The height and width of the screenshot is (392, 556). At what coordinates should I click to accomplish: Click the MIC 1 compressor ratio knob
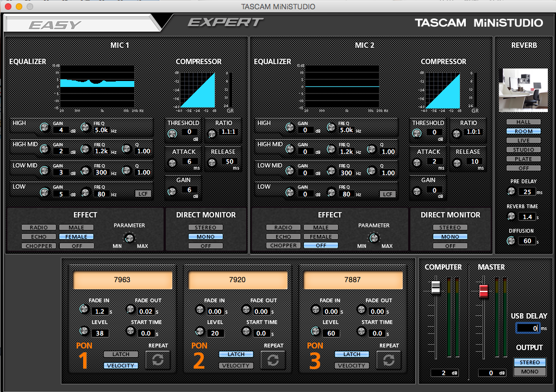pyautogui.click(x=212, y=134)
